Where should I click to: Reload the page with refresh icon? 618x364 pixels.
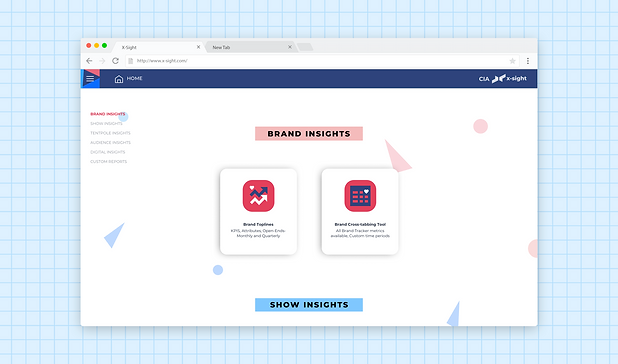click(x=115, y=61)
